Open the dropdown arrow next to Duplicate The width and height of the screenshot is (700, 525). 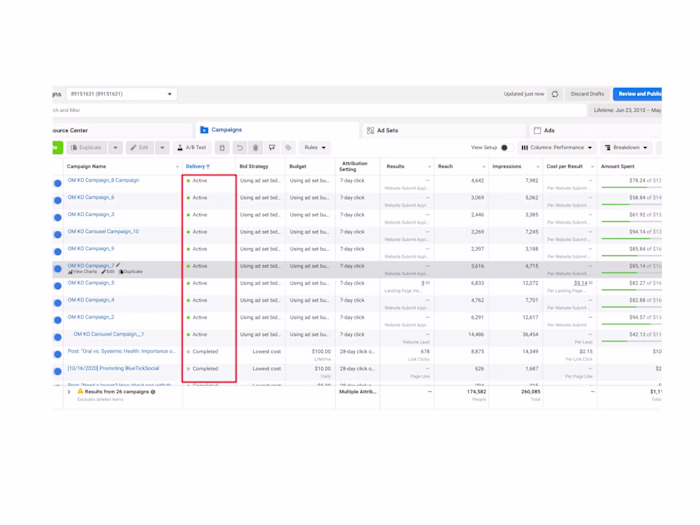115,148
